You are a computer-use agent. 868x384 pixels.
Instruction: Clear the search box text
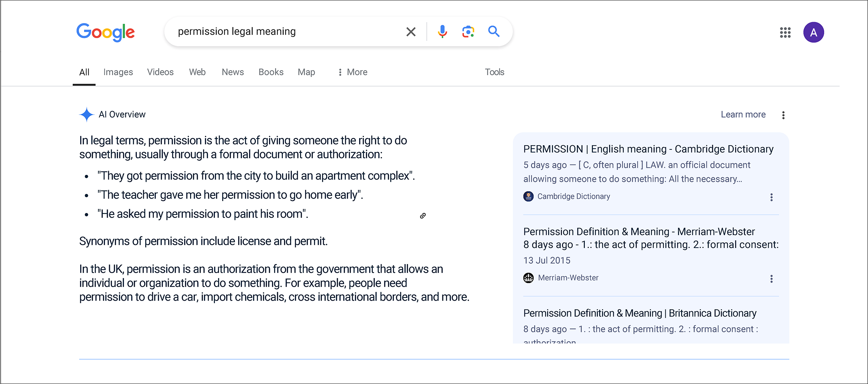pyautogui.click(x=411, y=32)
